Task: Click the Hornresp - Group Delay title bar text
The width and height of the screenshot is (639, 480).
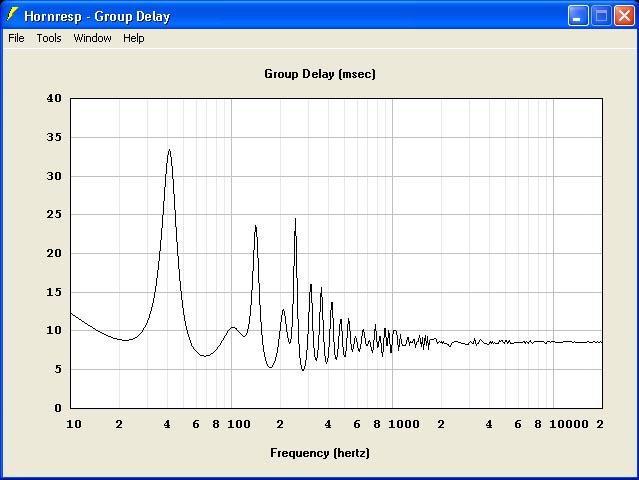Action: tap(97, 16)
